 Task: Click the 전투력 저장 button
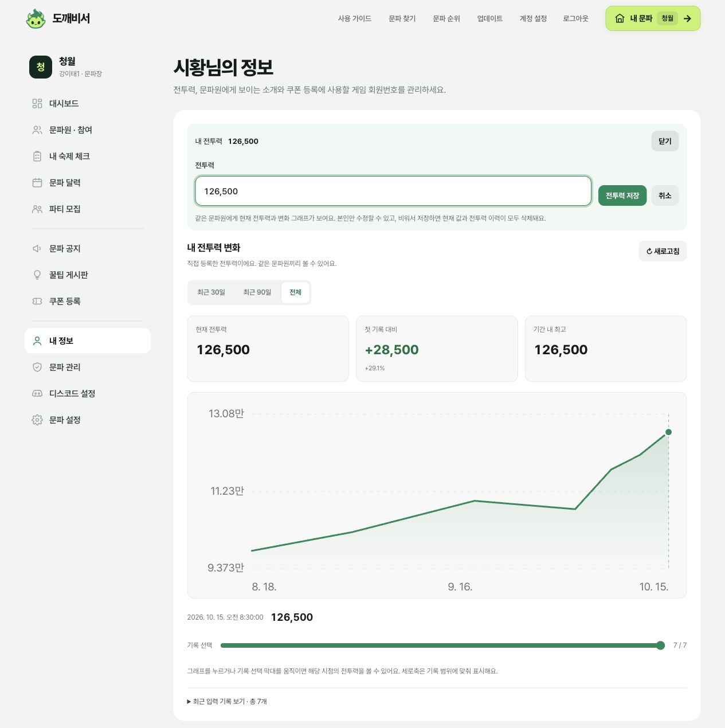pos(622,195)
